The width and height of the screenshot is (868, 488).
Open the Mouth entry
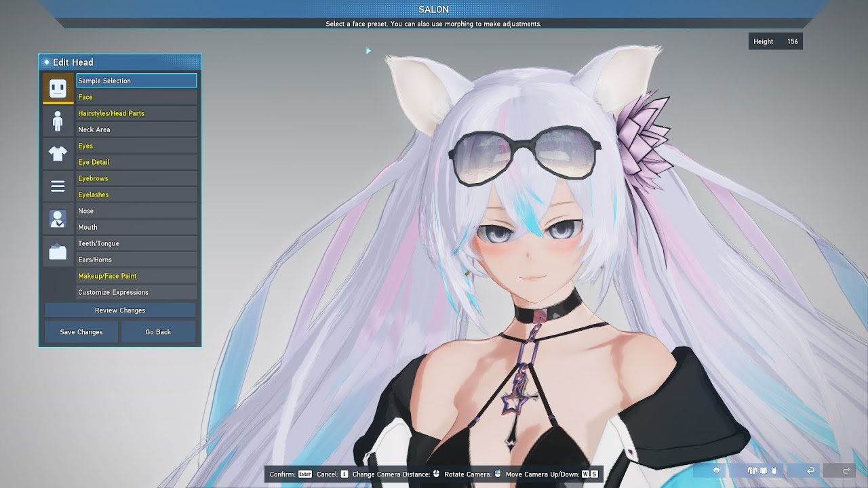(x=136, y=227)
